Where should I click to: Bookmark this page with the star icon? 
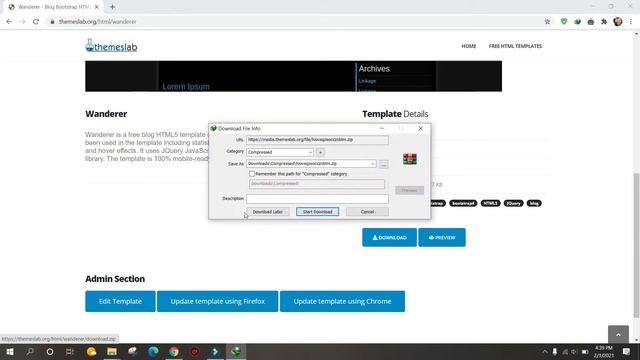click(x=547, y=22)
